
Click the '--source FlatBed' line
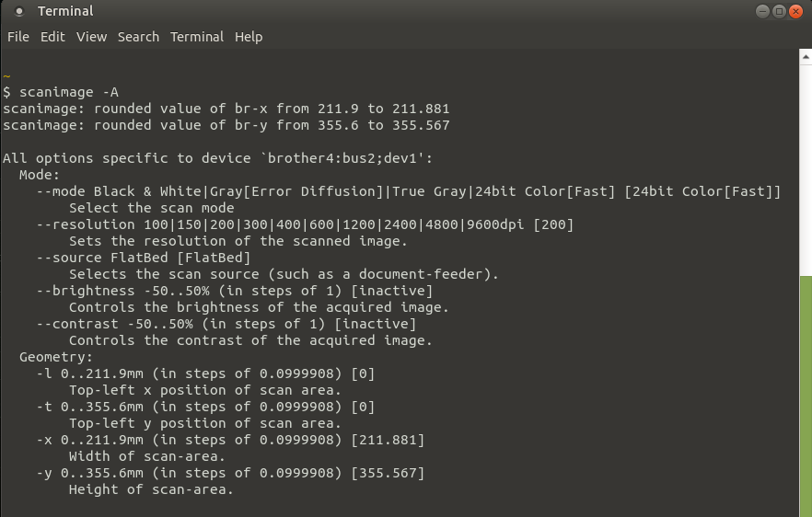[144, 258]
